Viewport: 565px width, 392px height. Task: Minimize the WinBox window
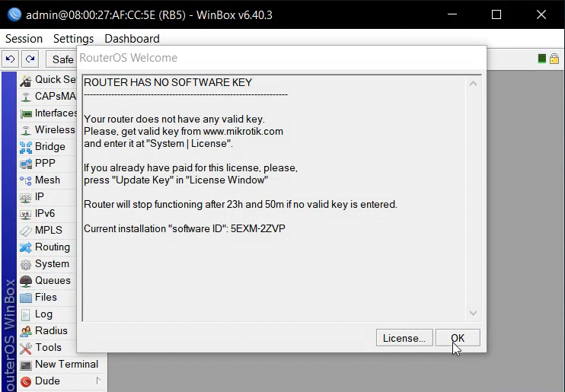[x=452, y=14]
